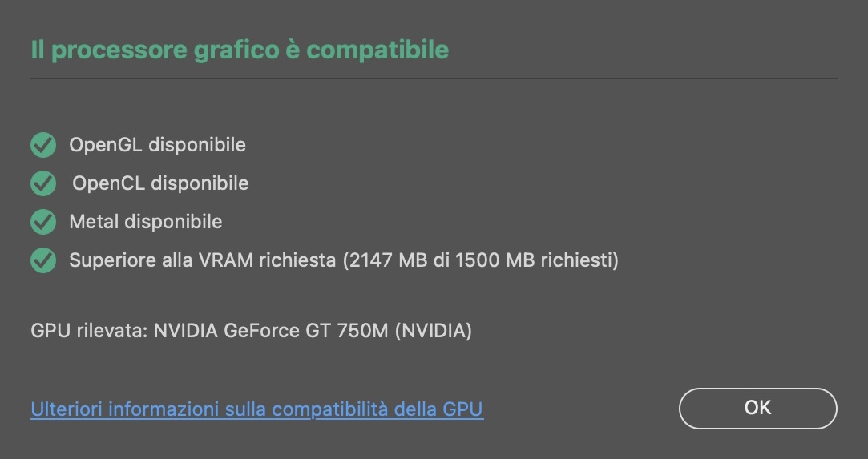Click the 2147 MB di 1500 MB richiesti text
Screen dimensions: 868x459
click(x=481, y=260)
